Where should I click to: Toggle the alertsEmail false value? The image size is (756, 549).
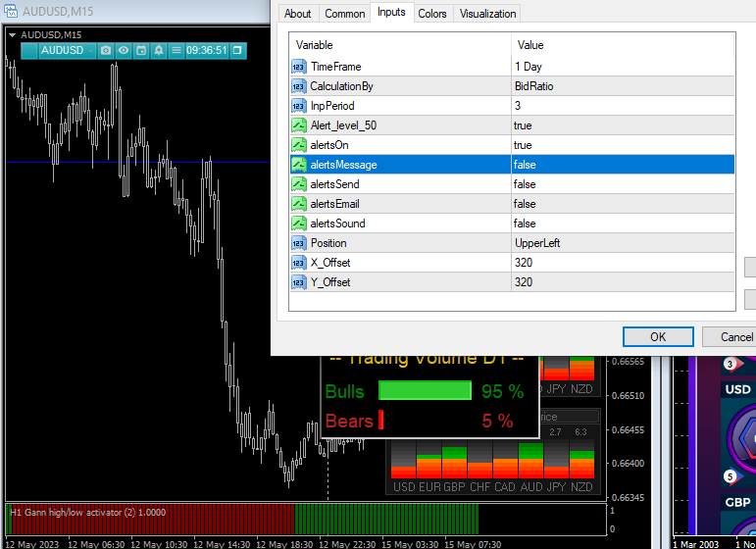(623, 204)
